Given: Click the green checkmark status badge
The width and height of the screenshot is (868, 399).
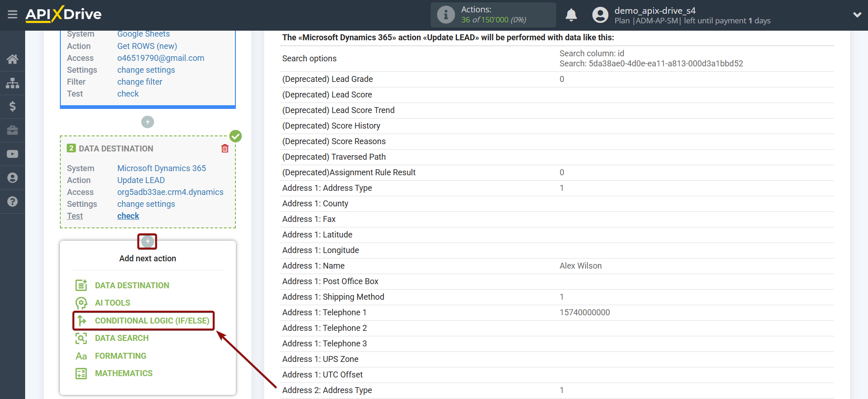Looking at the screenshot, I should [235, 136].
